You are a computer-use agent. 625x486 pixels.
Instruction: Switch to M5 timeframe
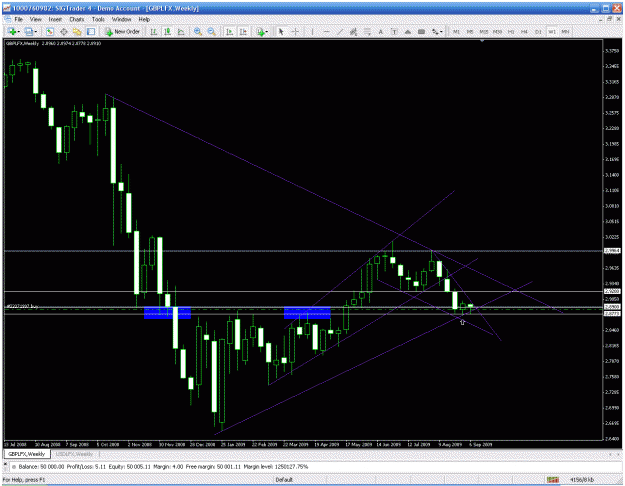click(470, 31)
